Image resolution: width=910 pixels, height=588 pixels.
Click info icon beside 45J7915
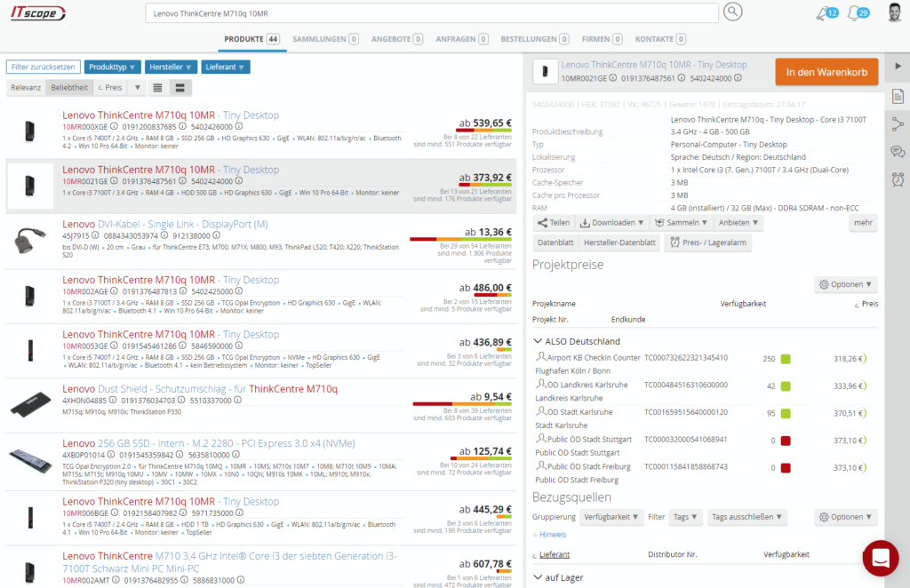click(95, 235)
